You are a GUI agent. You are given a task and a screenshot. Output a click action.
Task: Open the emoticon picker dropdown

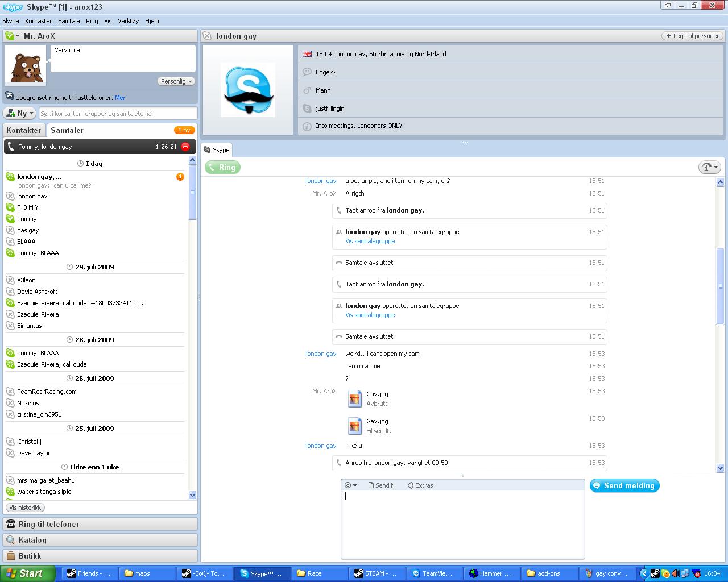351,485
